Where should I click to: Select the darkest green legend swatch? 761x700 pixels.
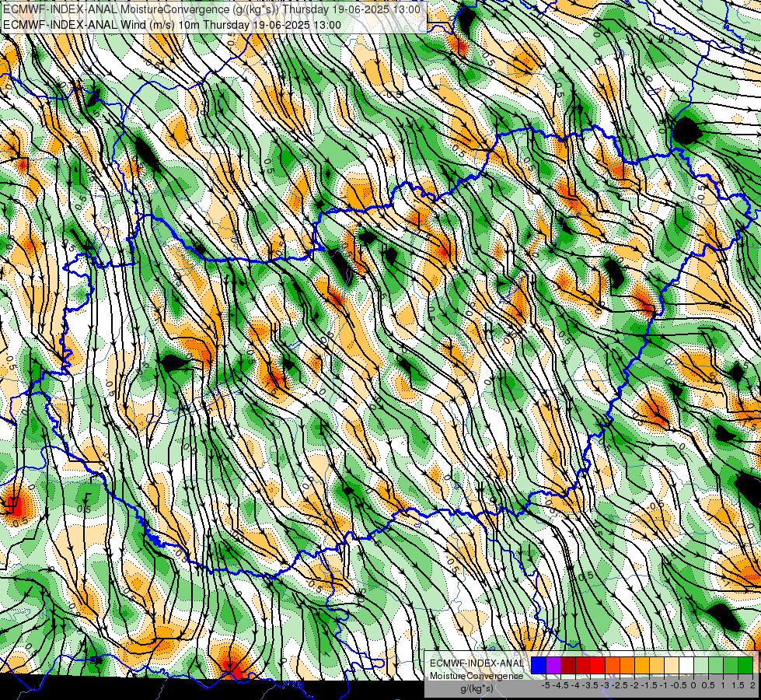pyautogui.click(x=745, y=665)
